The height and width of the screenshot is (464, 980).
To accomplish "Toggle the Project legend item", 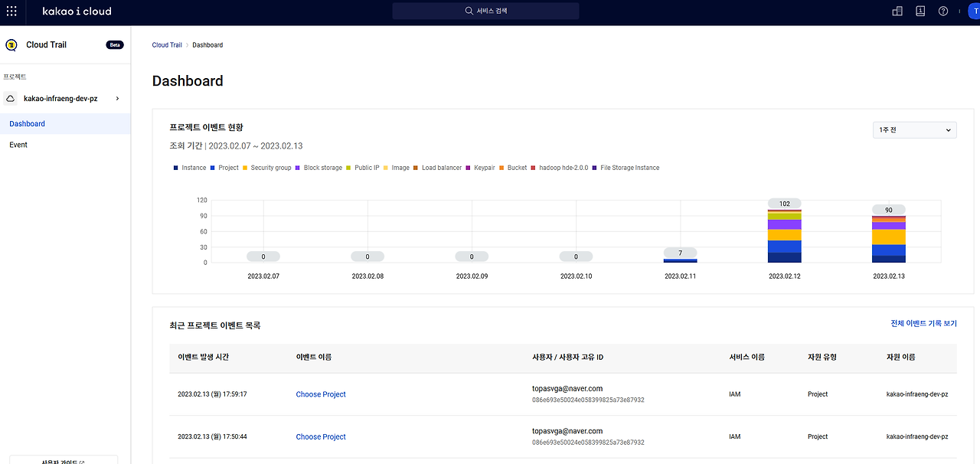I will [x=224, y=168].
